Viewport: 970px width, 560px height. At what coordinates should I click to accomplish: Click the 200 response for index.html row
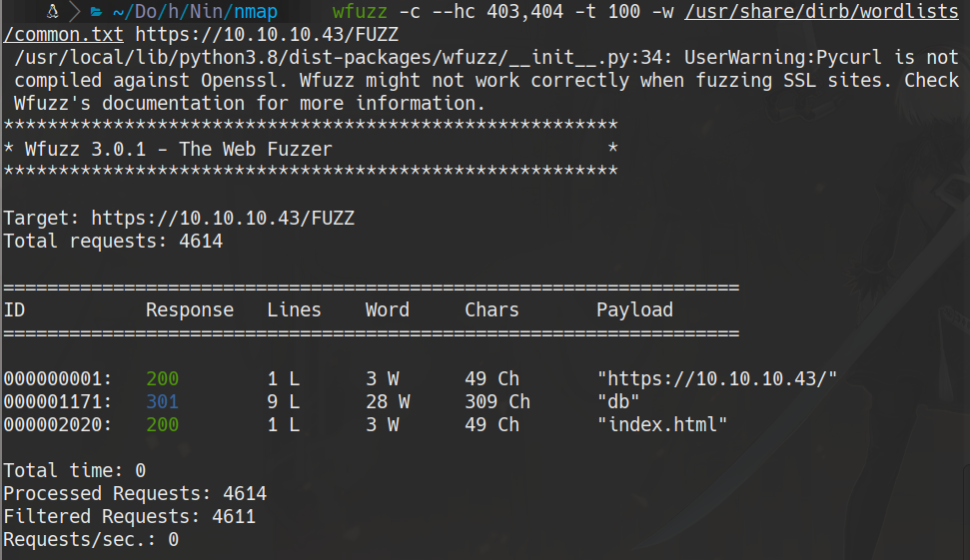pyautogui.click(x=162, y=424)
